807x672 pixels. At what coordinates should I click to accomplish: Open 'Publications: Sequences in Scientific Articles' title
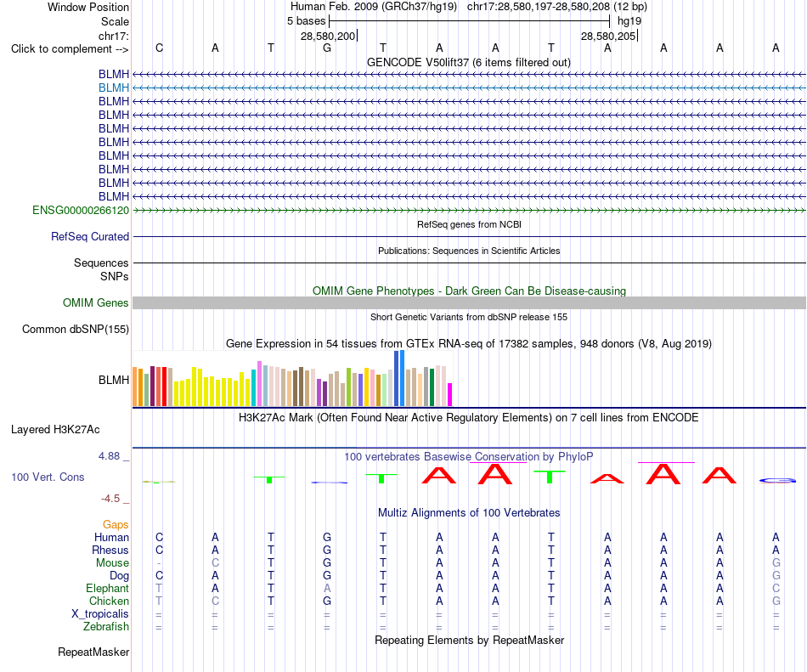tap(469, 251)
